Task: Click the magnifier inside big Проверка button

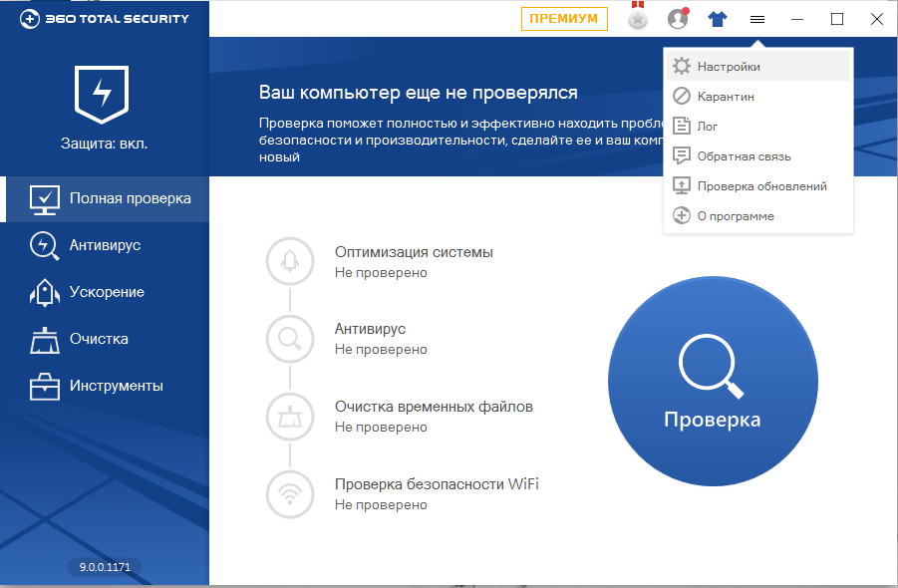Action: 712,367
